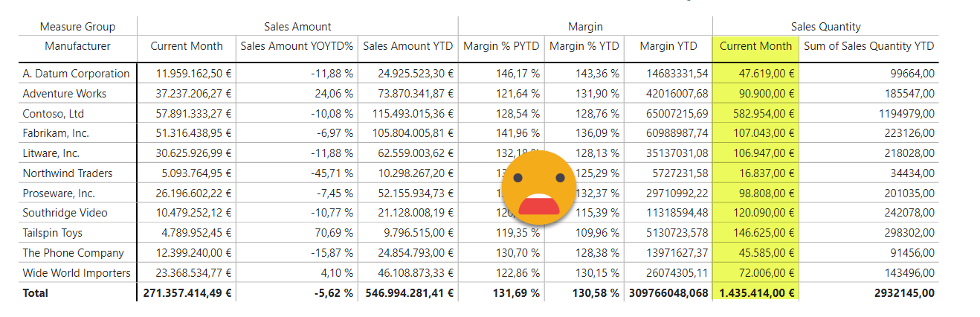Viewport: 980px width, 317px height.
Task: Click the Margin group header
Action: coord(585,27)
